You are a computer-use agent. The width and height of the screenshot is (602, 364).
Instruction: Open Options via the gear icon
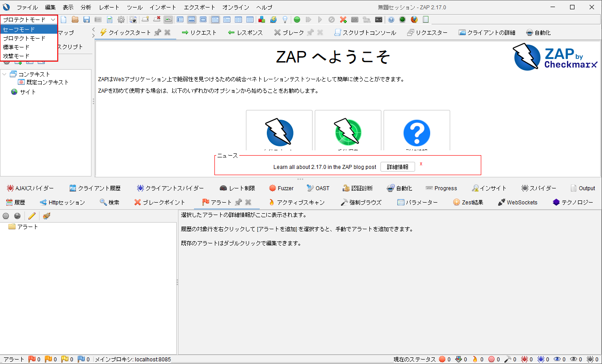pyautogui.click(x=121, y=20)
